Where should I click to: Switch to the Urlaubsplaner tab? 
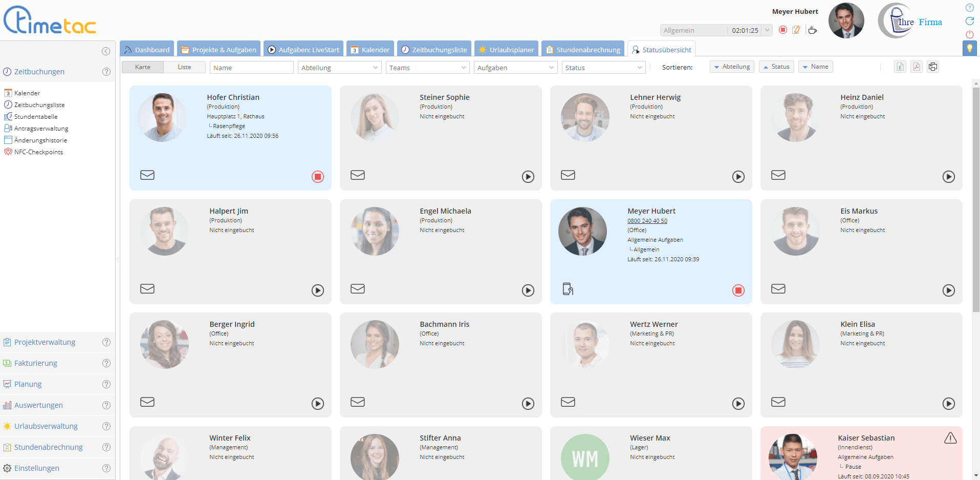(506, 50)
